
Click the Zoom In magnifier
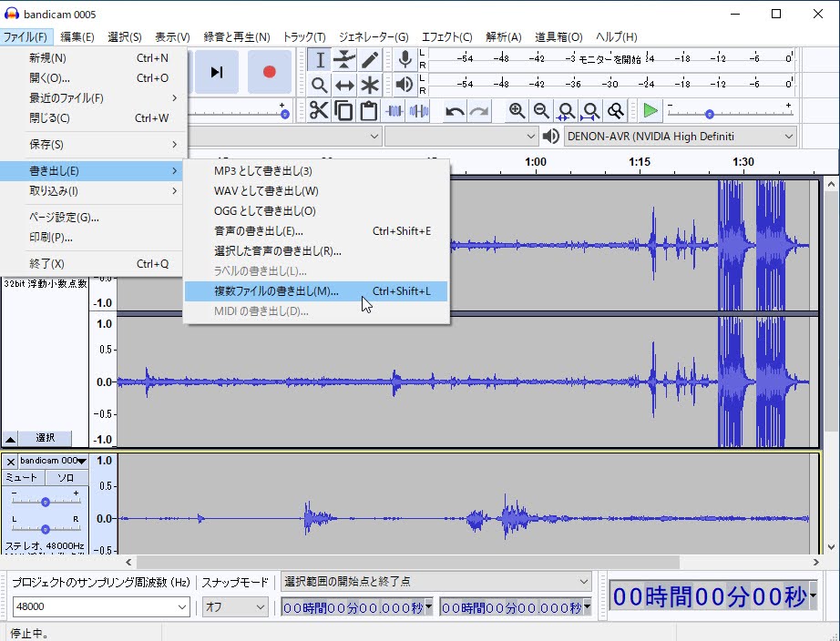tap(517, 111)
